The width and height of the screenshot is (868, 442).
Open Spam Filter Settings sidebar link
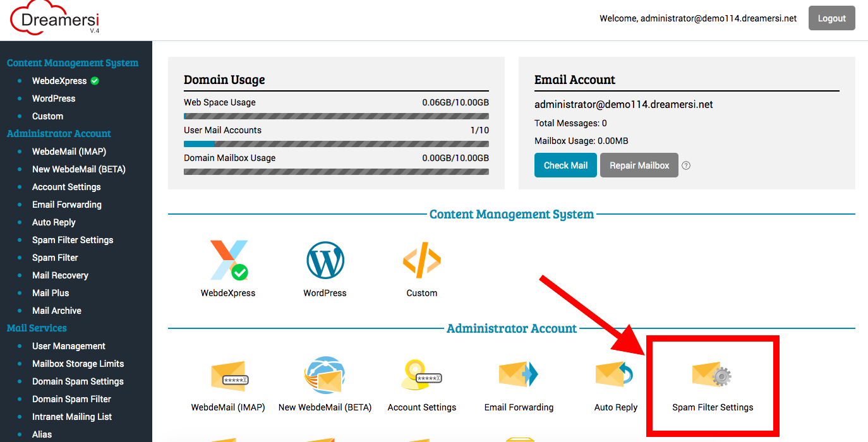coord(73,240)
